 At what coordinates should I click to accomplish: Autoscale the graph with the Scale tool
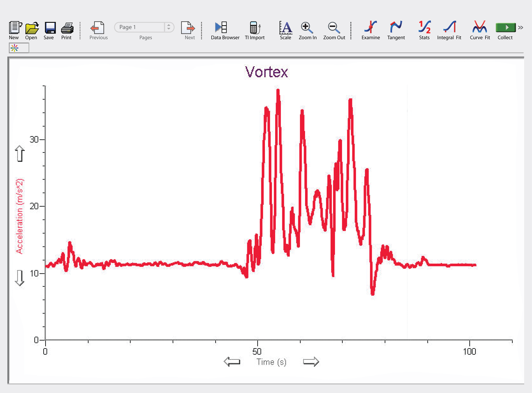tap(285, 27)
